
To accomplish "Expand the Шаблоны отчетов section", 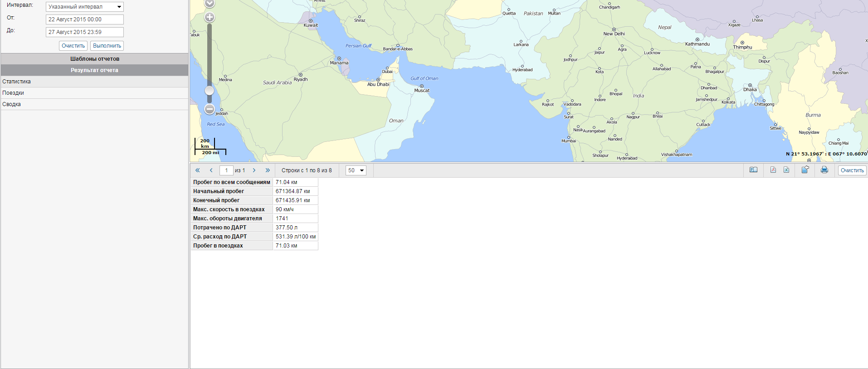I will point(94,59).
